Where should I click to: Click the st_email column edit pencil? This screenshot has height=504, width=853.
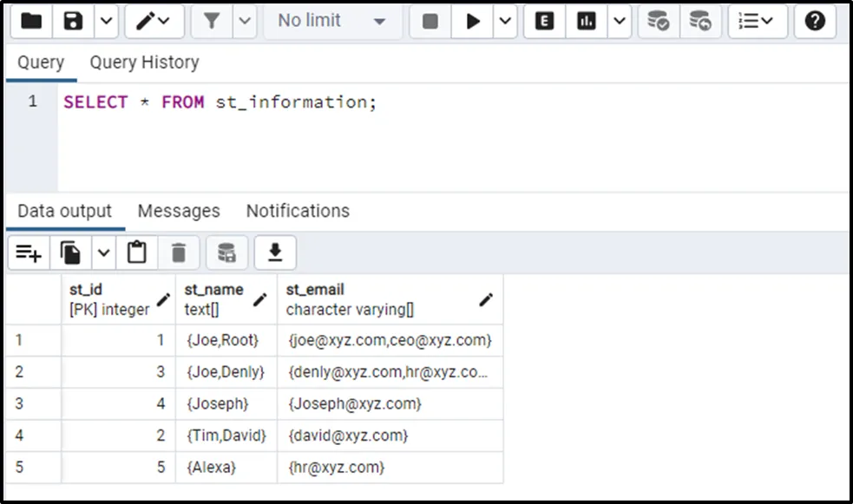coord(486,299)
